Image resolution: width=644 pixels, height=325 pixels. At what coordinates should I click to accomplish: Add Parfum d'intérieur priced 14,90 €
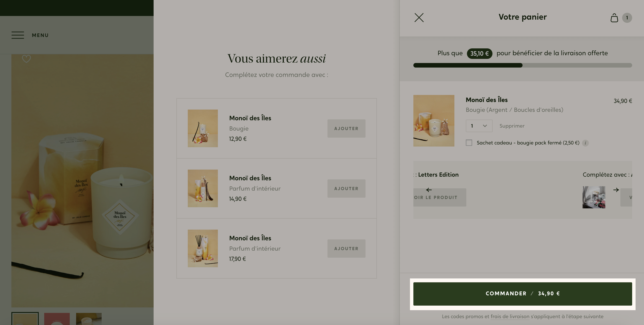pyautogui.click(x=346, y=189)
